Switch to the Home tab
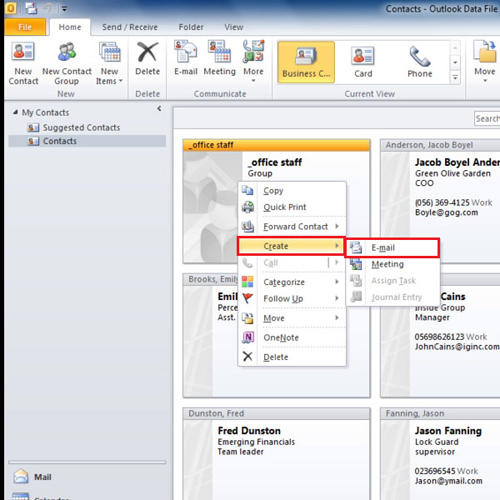This screenshot has height=500, width=500. click(x=70, y=27)
